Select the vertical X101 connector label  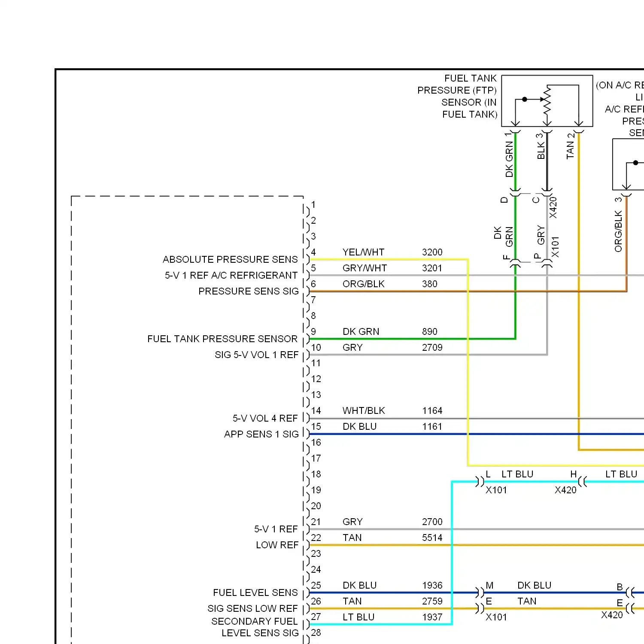(555, 247)
